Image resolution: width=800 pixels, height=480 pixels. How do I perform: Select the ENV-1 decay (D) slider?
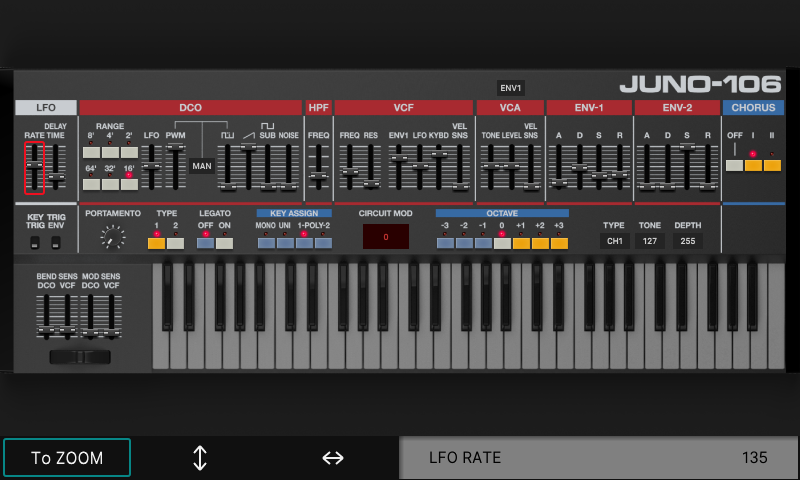pos(579,167)
